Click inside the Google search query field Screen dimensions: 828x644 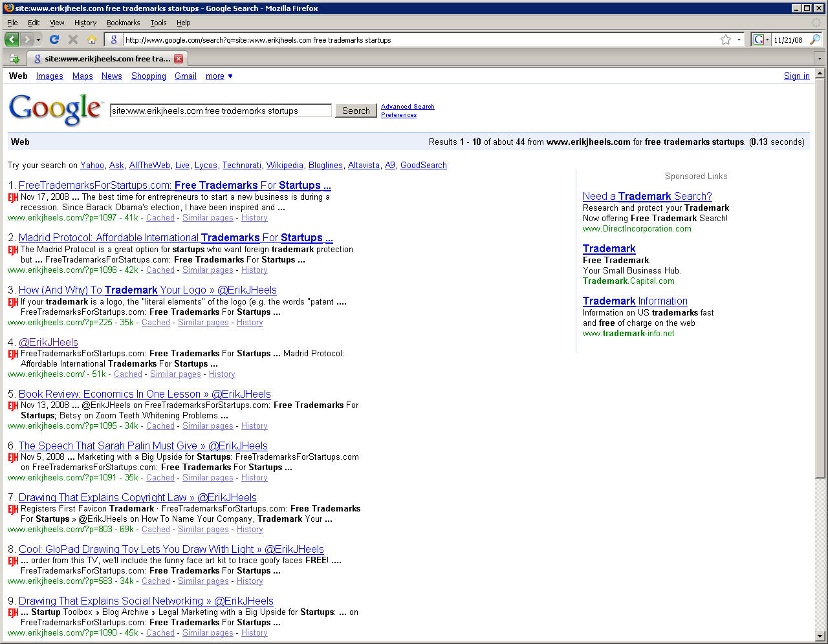coord(220,111)
